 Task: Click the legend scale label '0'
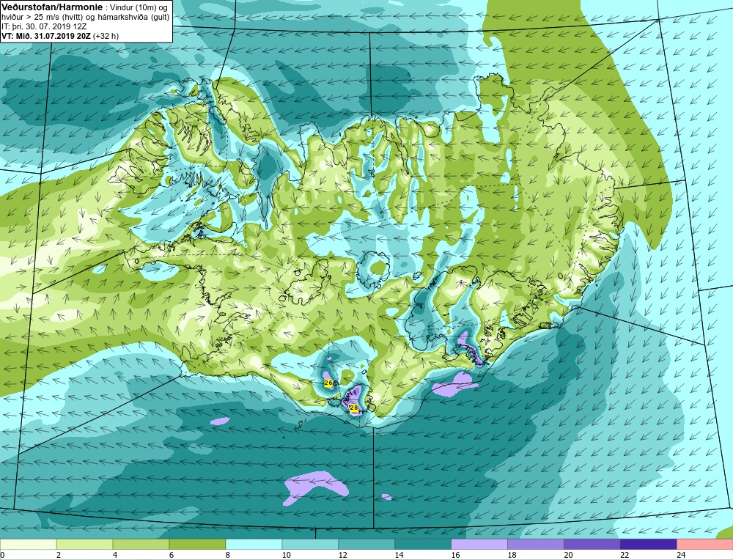coord(3,556)
